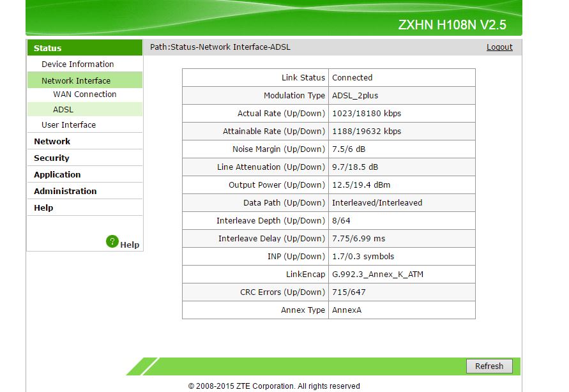This screenshot has height=392, width=569.
Task: Click the Data Path (Up/Down) label
Action: pos(284,203)
